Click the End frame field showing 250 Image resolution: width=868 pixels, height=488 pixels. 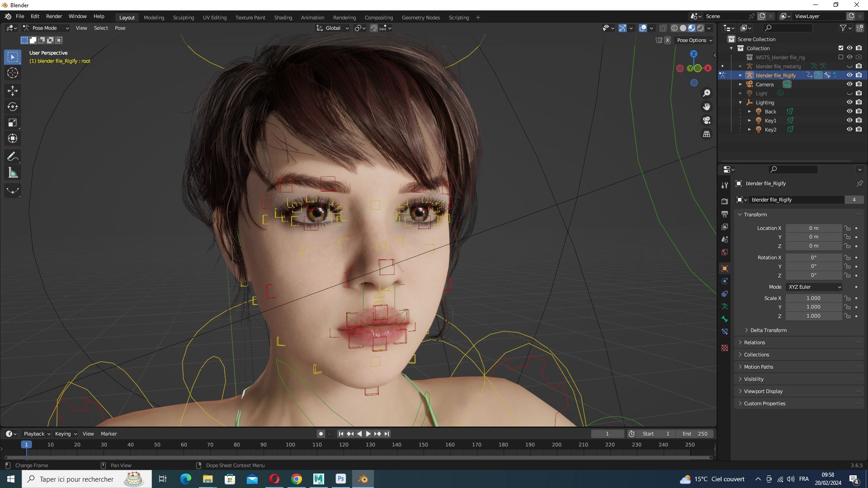pos(695,434)
